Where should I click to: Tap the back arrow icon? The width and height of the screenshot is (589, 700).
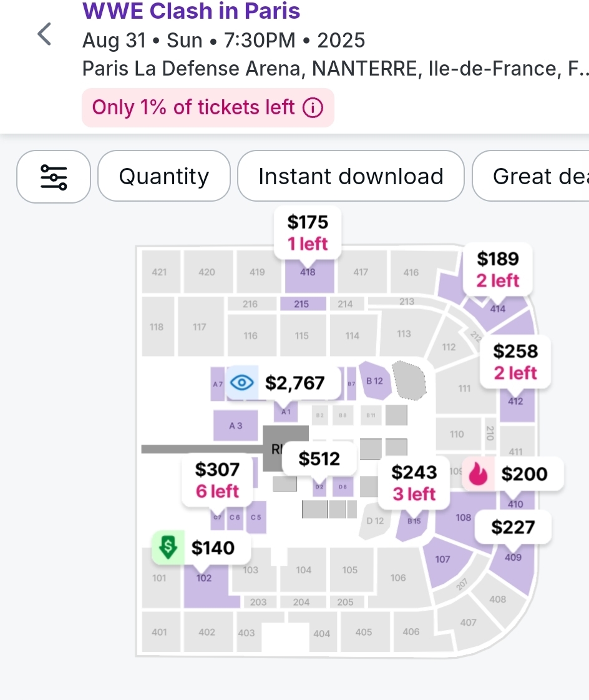(x=44, y=34)
